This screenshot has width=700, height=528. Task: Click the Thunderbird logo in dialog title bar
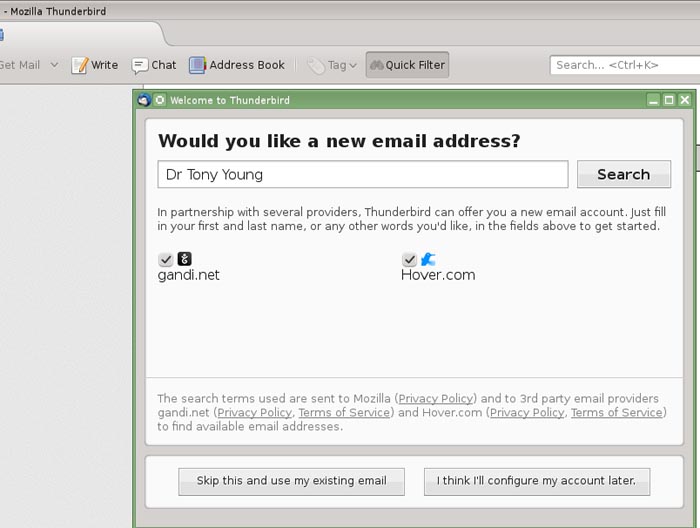pos(144,100)
